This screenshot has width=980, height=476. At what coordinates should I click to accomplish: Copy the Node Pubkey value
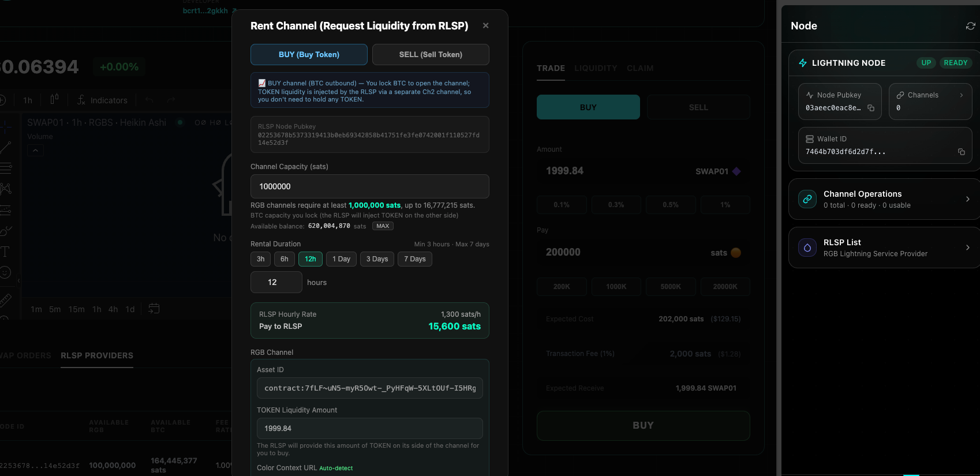pos(871,108)
